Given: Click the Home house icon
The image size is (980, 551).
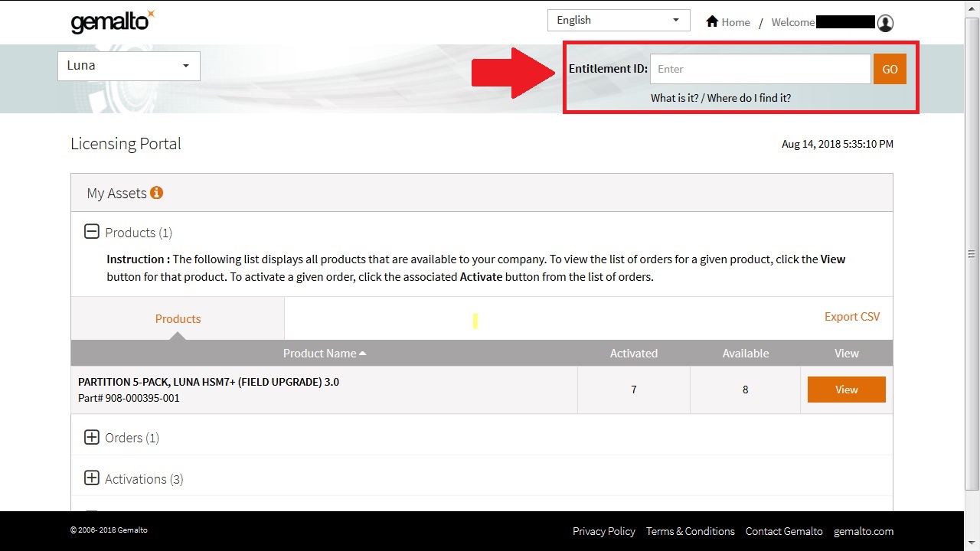Looking at the screenshot, I should [712, 21].
